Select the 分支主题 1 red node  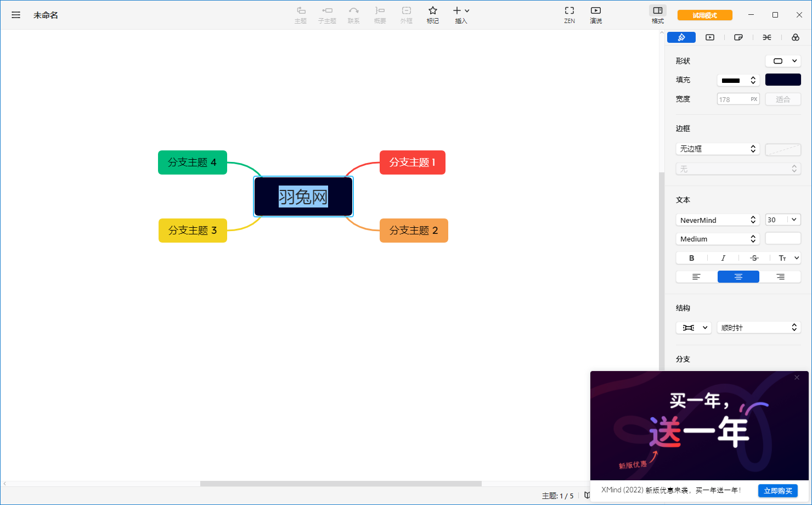pyautogui.click(x=413, y=162)
